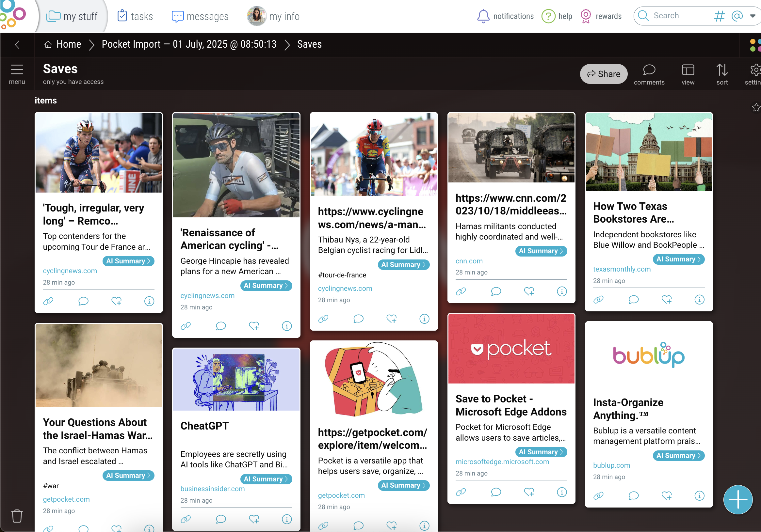Open the military convoy thumbnail image

[x=511, y=148]
